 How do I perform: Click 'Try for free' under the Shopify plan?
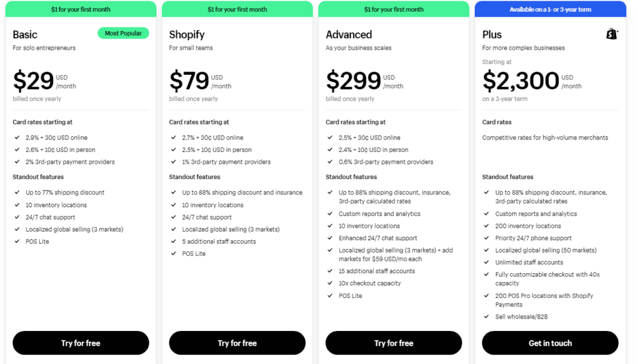coord(237,343)
